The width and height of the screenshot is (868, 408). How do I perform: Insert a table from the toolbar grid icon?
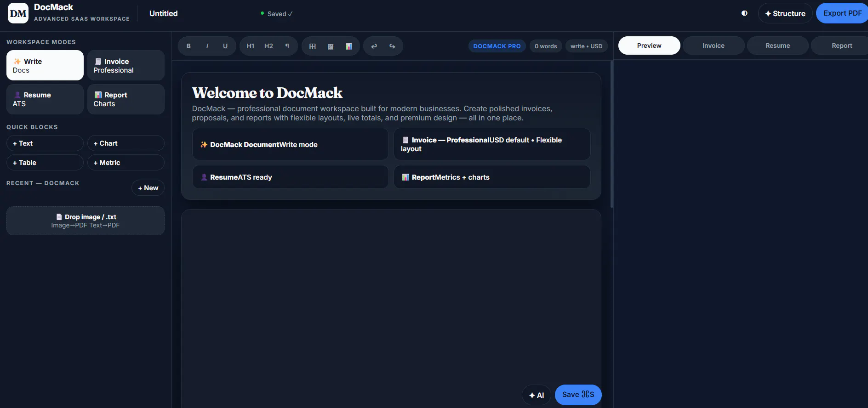pyautogui.click(x=313, y=46)
